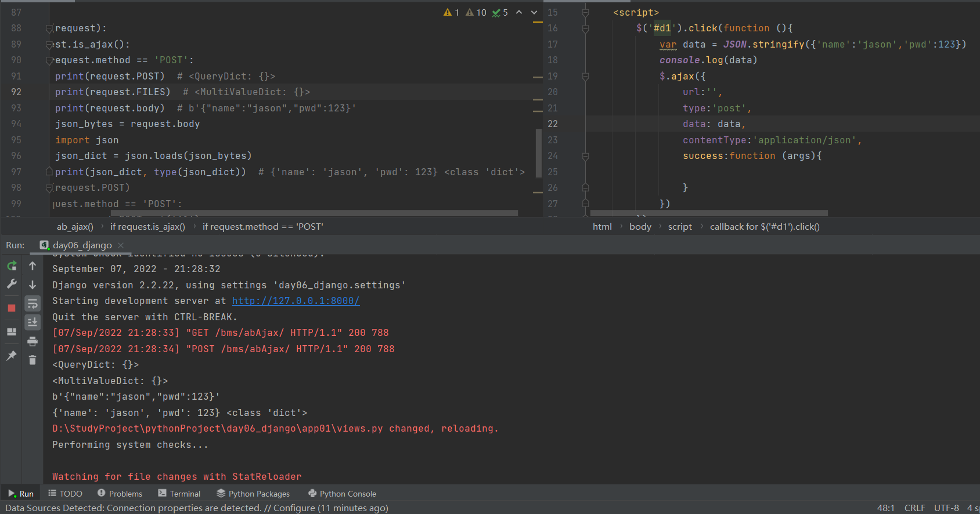Click the 'script' breadcrumb item

click(x=680, y=227)
